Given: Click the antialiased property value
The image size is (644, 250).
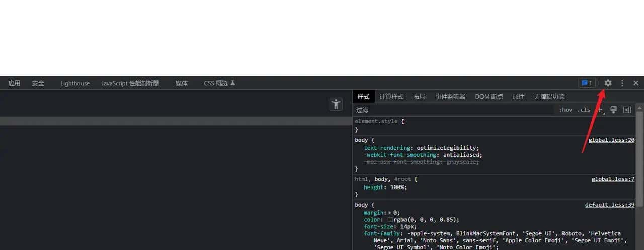Looking at the screenshot, I should pos(462,155).
